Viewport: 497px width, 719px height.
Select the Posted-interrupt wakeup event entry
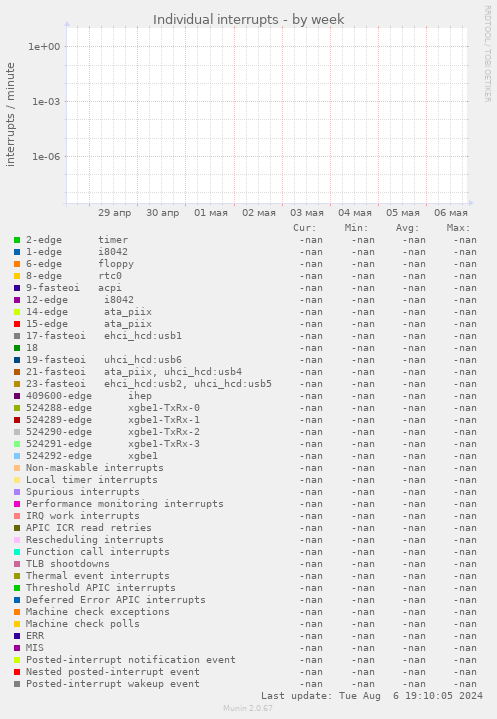[x=113, y=684]
